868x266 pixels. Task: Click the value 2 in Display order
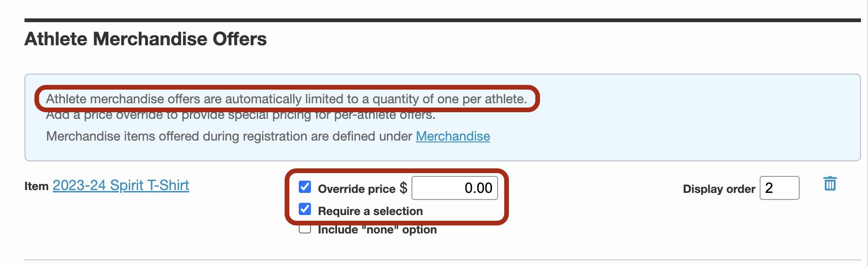click(x=769, y=188)
